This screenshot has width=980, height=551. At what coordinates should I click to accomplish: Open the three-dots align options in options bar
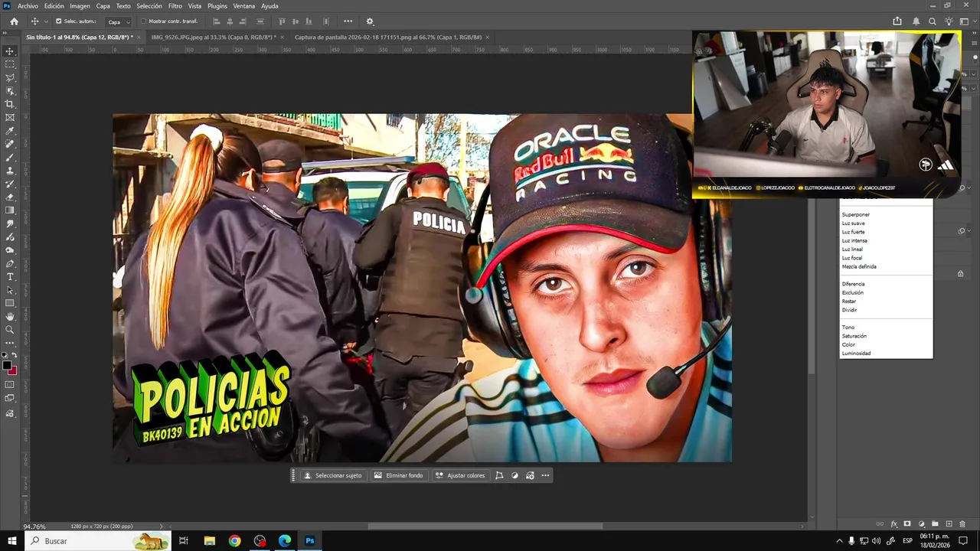pyautogui.click(x=348, y=21)
